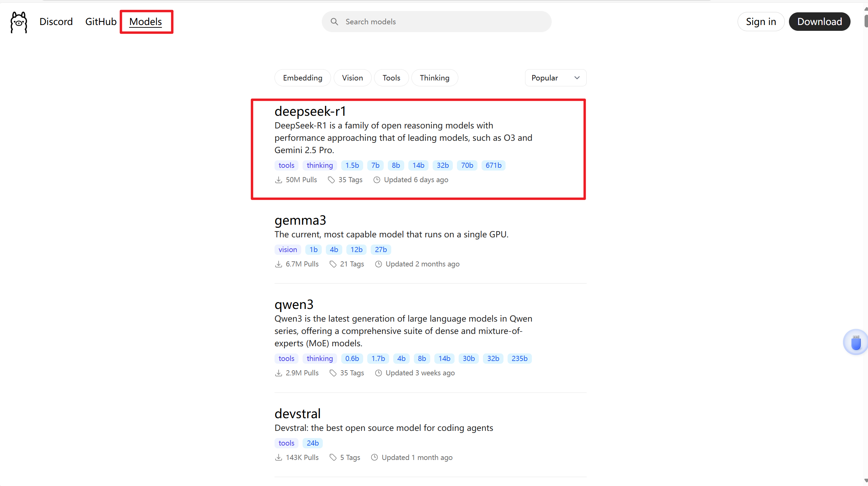This screenshot has width=868, height=486.
Task: Select the 14b size of deepseek-r1
Action: coord(418,165)
